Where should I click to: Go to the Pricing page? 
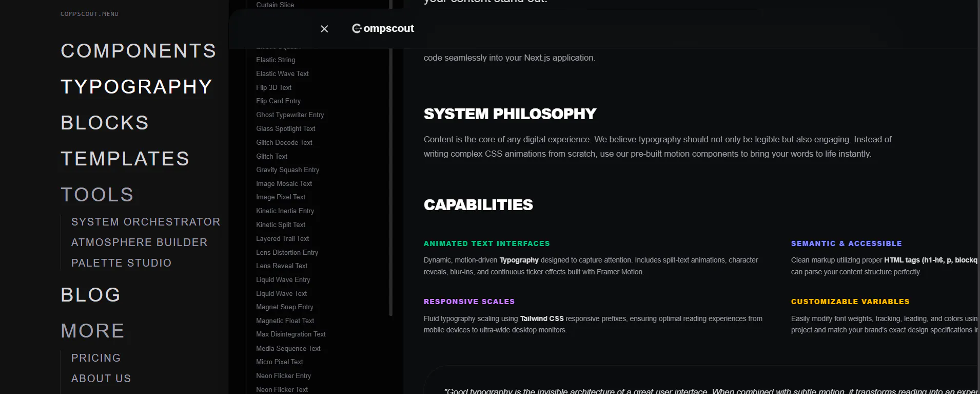96,358
